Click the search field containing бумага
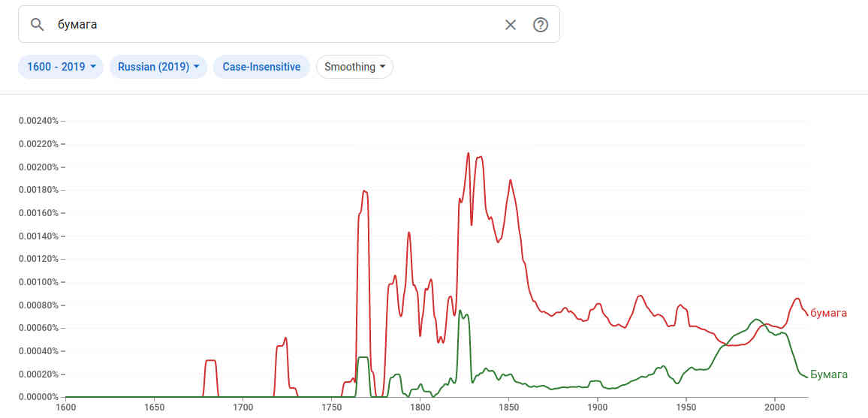 coord(270,25)
